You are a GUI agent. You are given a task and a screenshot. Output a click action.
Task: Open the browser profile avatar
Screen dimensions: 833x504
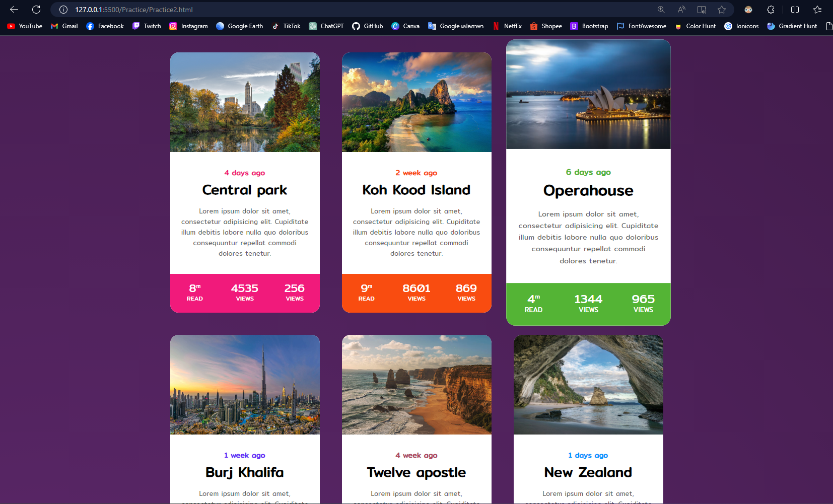(x=748, y=10)
